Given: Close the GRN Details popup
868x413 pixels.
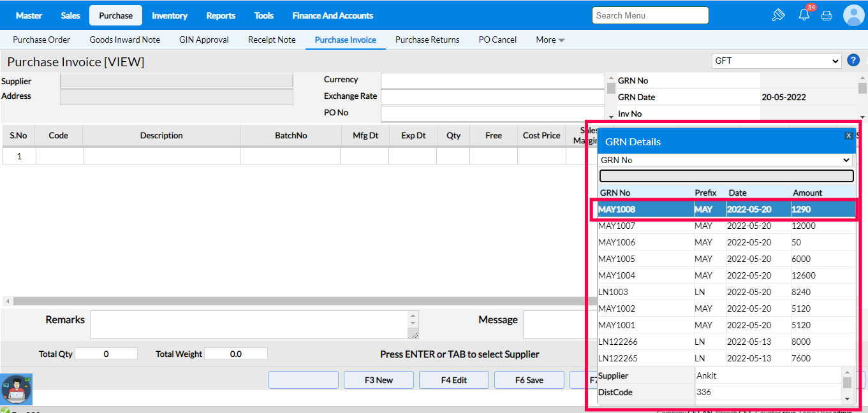Looking at the screenshot, I should tap(848, 136).
